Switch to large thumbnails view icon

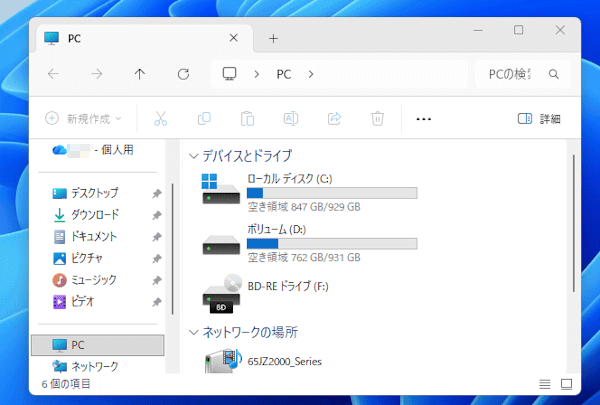click(x=566, y=384)
